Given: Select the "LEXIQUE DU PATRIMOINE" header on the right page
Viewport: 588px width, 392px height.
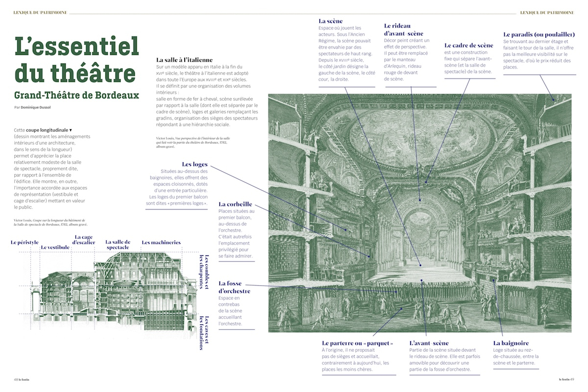Looking at the screenshot, I should [x=547, y=12].
